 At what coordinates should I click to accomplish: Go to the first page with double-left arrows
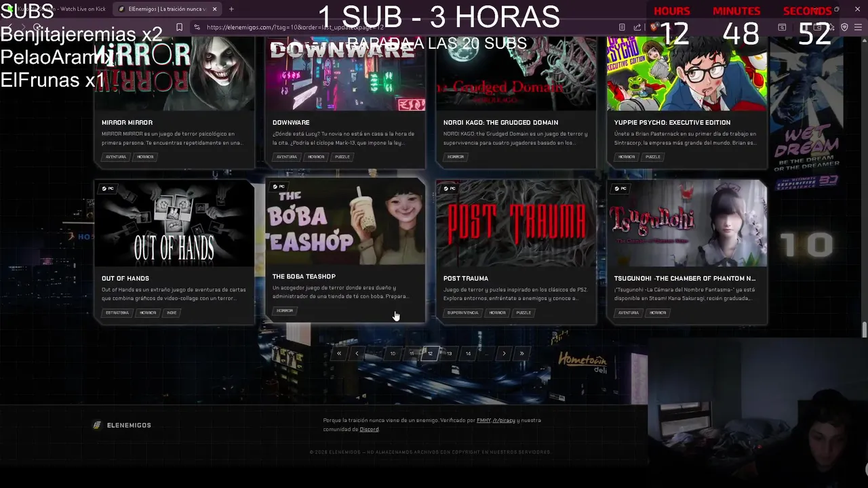(339, 353)
